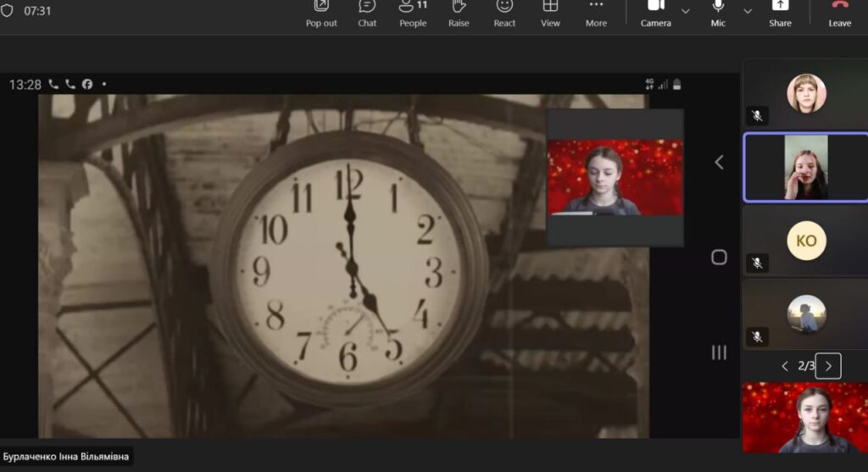The width and height of the screenshot is (868, 472).
Task: Open the People participants list
Action: (413, 13)
